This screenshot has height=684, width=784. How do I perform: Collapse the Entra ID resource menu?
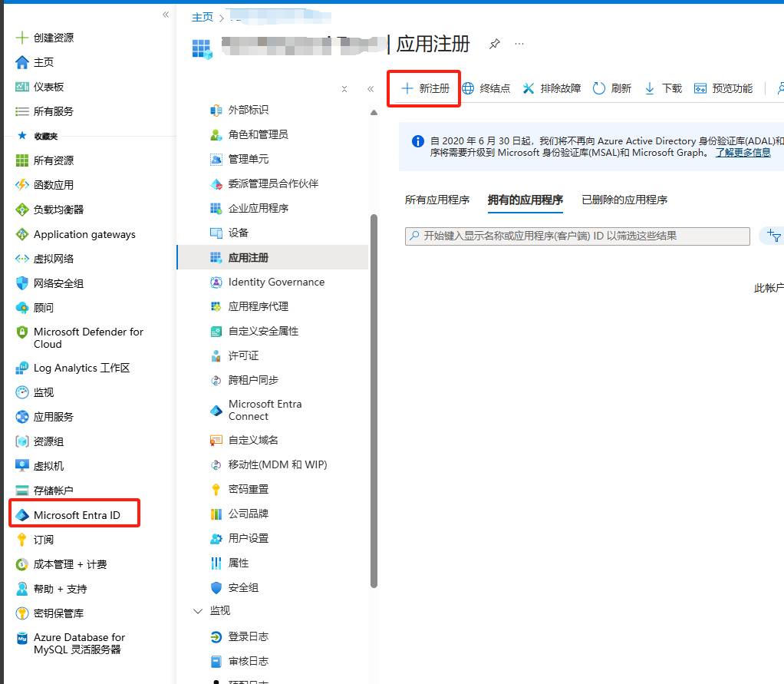click(371, 89)
